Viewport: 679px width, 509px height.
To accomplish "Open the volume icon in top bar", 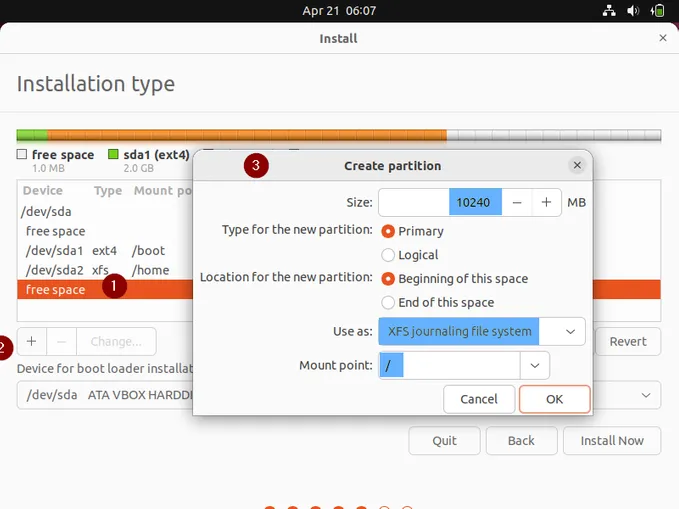I will coord(633,11).
